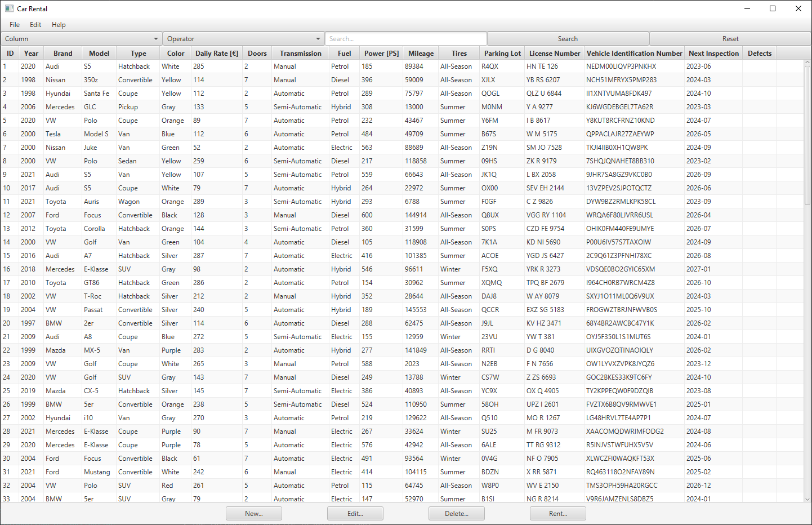This screenshot has width=812, height=525.
Task: Click the Rent... button
Action: tap(558, 514)
